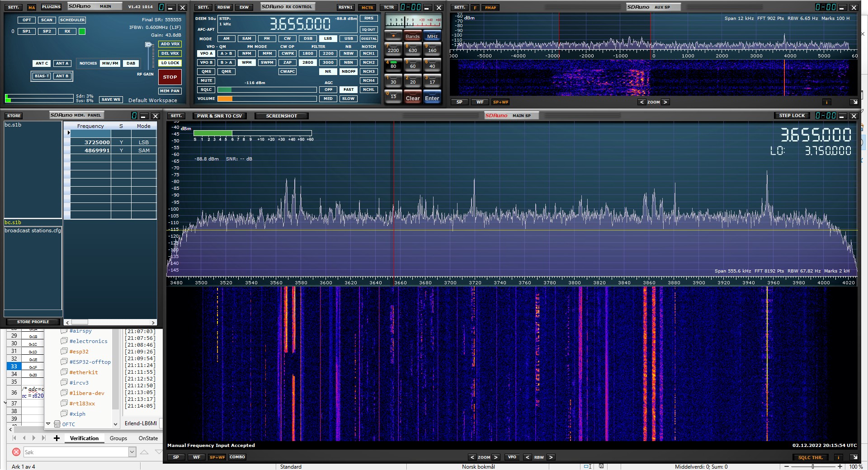Open SCHEDULER in the main panel
This screenshot has height=470, width=868.
[72, 20]
